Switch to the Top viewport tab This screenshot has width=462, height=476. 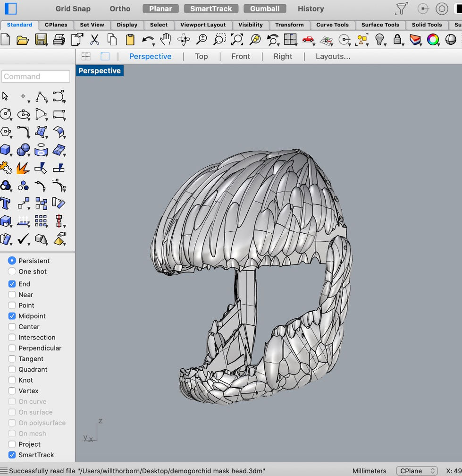pyautogui.click(x=201, y=57)
